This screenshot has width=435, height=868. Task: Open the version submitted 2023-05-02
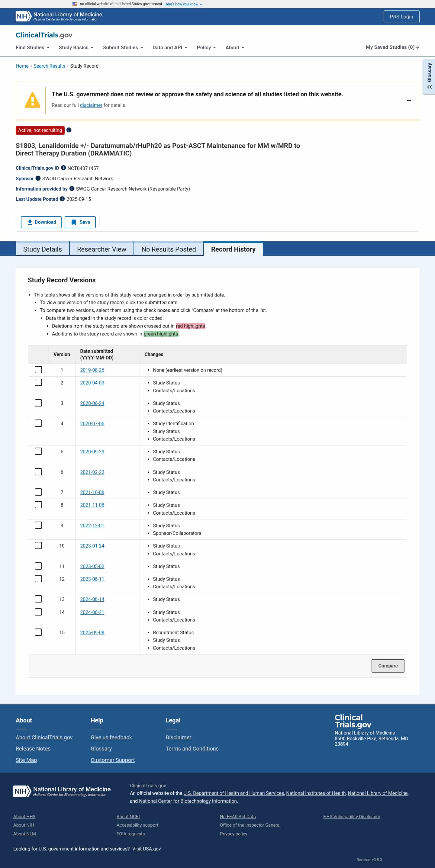(x=92, y=566)
